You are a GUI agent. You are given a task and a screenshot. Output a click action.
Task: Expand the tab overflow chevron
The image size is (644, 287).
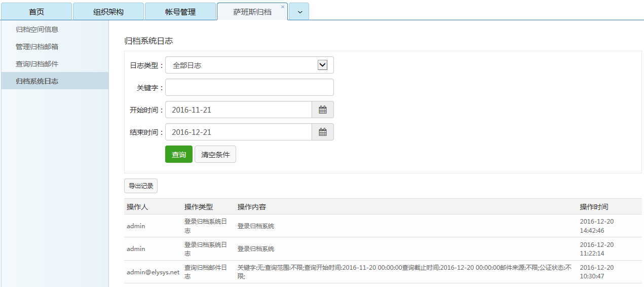point(299,12)
